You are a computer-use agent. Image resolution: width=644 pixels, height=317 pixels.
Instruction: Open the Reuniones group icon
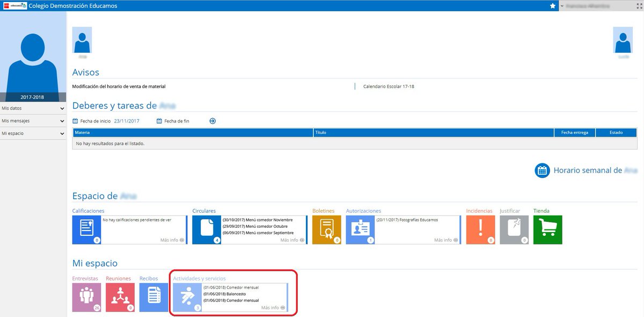click(x=120, y=298)
